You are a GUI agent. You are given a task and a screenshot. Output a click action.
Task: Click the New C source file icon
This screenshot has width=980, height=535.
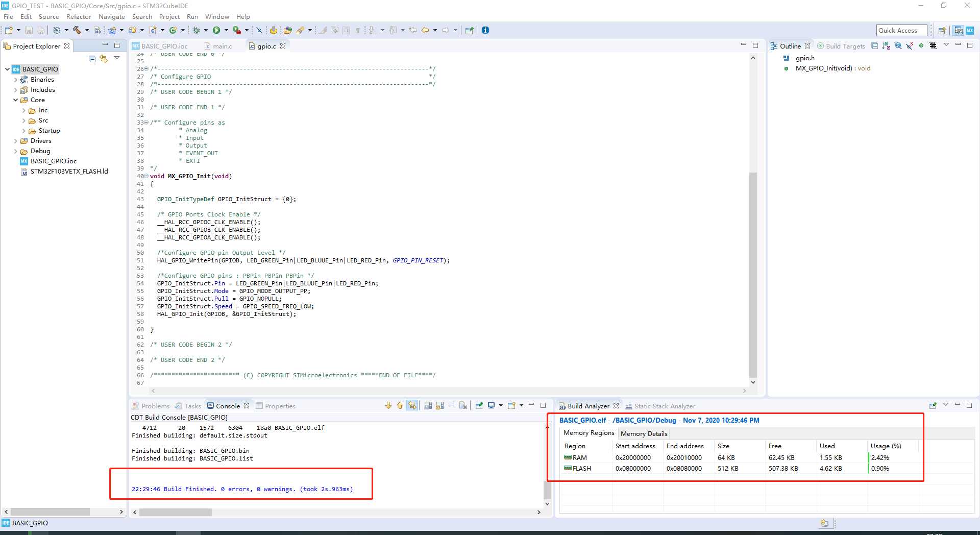(153, 30)
